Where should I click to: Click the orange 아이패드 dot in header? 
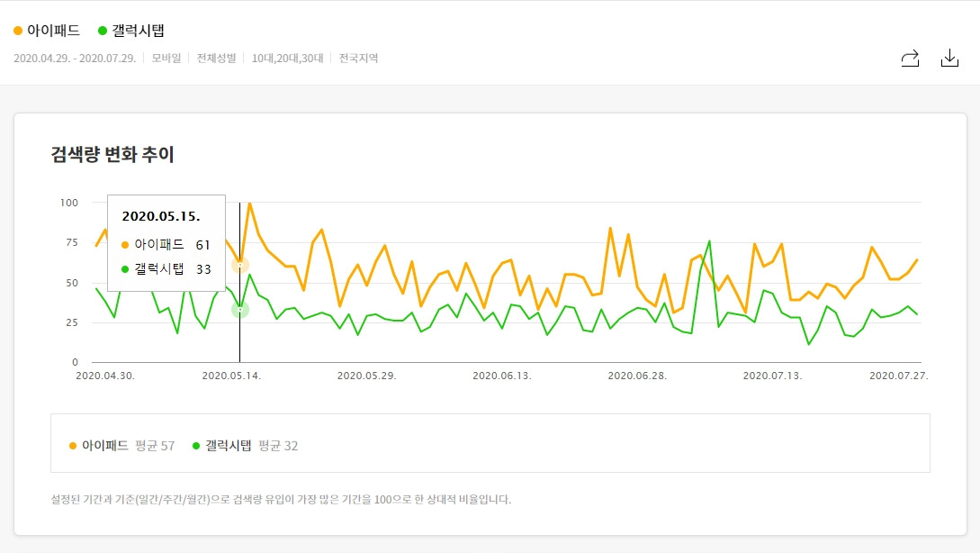point(18,31)
